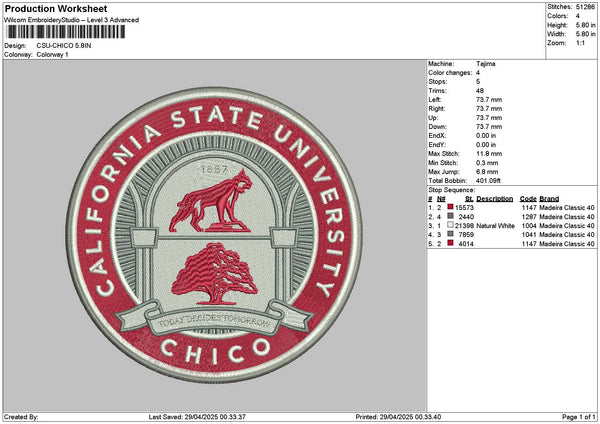Image resolution: width=600 pixels, height=424 pixels.
Task: Click thread code '1287' in stop row 2
Action: [529, 217]
